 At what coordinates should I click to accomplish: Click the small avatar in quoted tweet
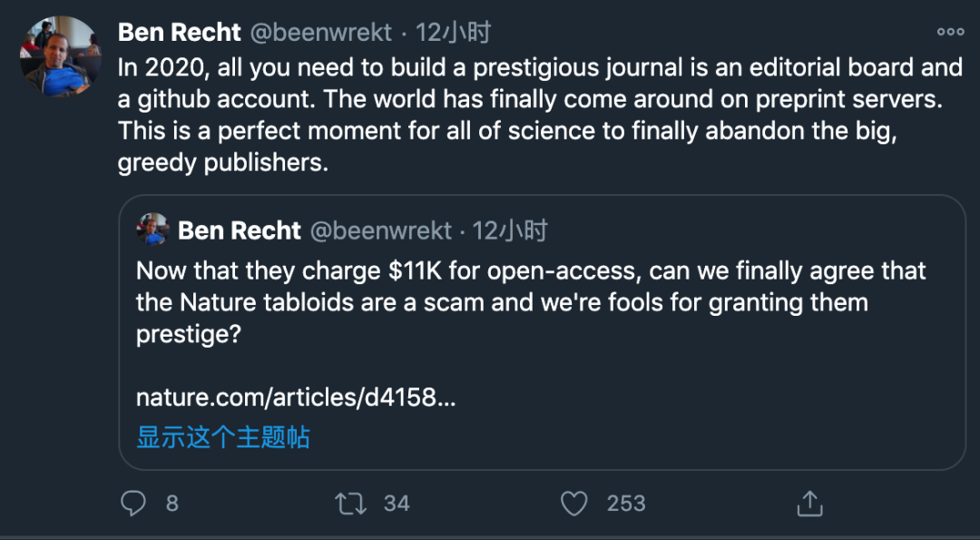click(153, 231)
